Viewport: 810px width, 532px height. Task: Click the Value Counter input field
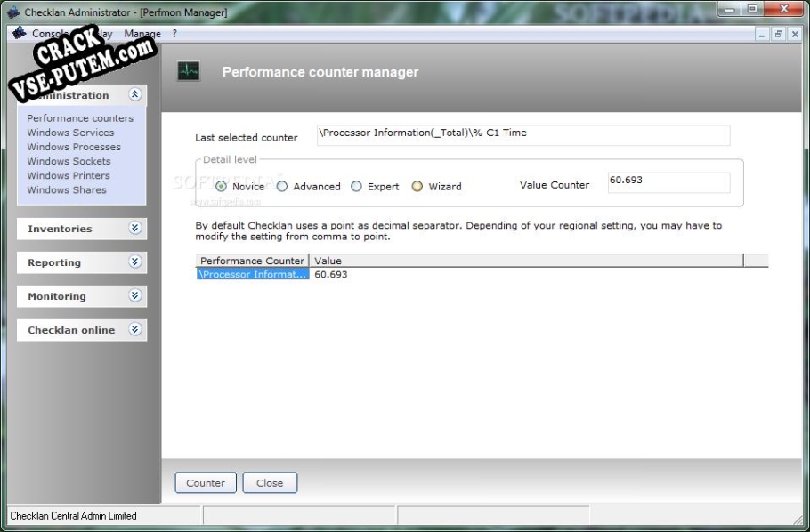(x=668, y=182)
